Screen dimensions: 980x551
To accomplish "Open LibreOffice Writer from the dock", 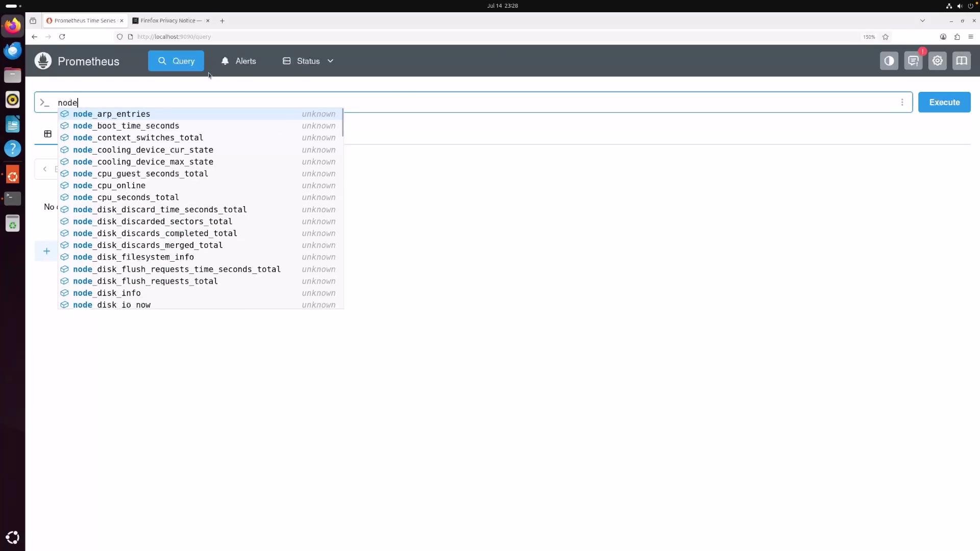I will tap(13, 124).
